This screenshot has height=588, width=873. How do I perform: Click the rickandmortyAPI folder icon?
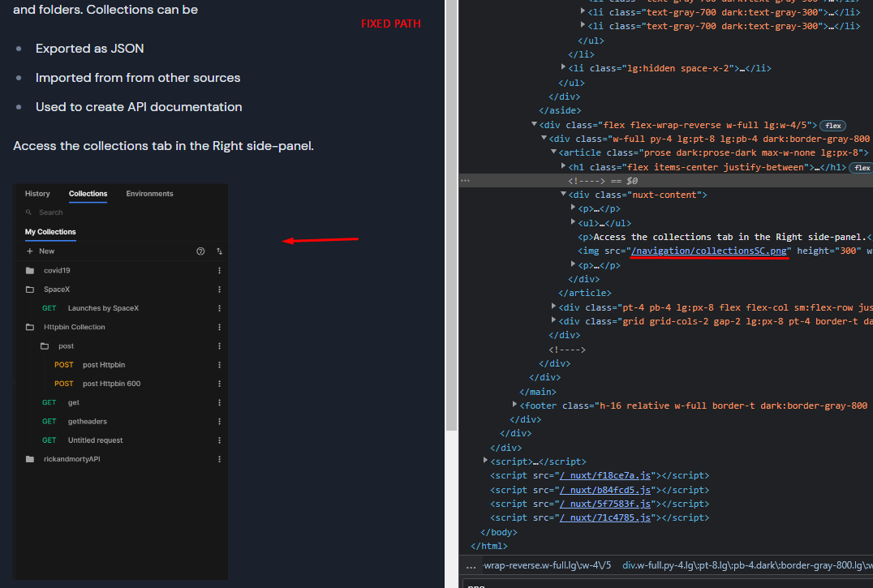(30, 459)
